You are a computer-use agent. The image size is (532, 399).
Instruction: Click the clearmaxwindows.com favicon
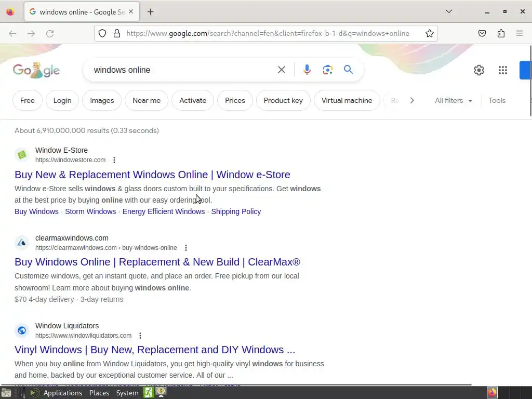pyautogui.click(x=22, y=243)
